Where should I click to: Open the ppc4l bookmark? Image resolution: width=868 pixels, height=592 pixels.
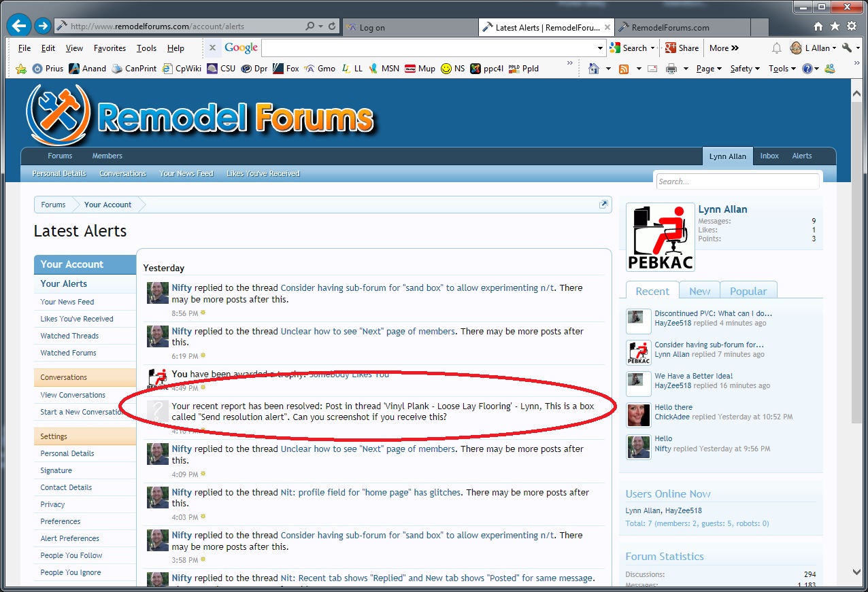click(487, 69)
